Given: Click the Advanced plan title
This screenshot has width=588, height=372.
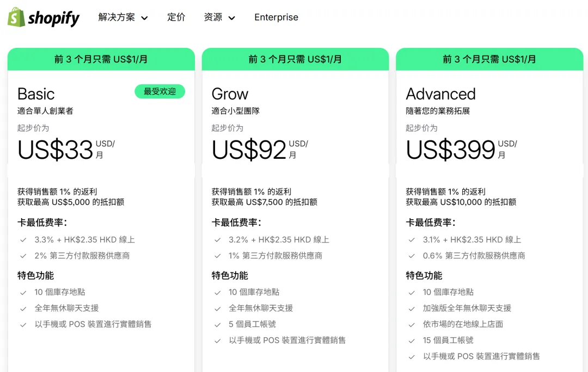Looking at the screenshot, I should pos(440,94).
